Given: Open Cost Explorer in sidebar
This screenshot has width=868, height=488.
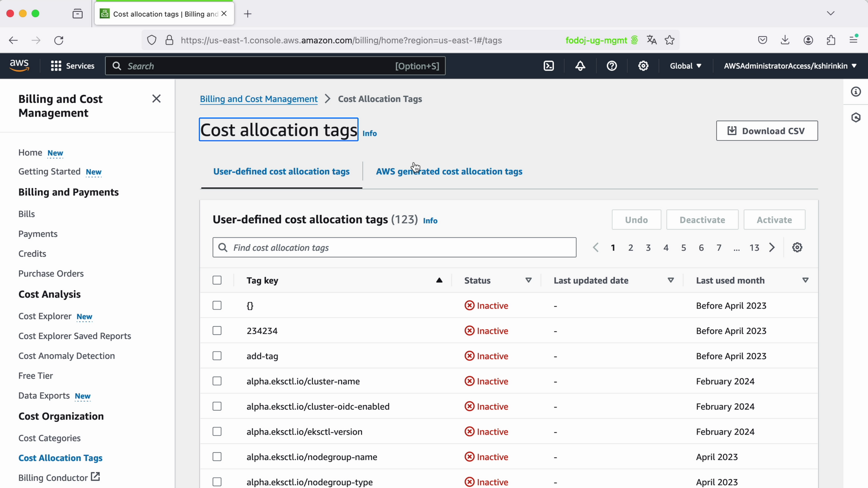Looking at the screenshot, I should 45,316.
